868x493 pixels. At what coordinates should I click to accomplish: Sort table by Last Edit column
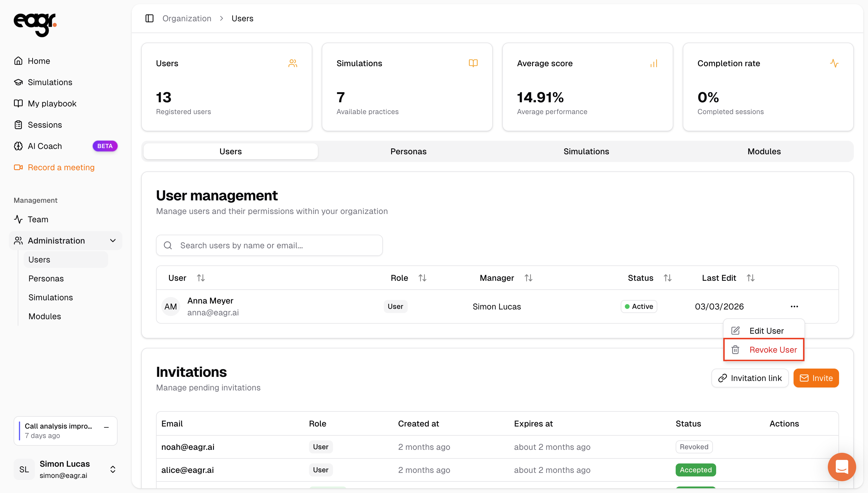(x=751, y=278)
